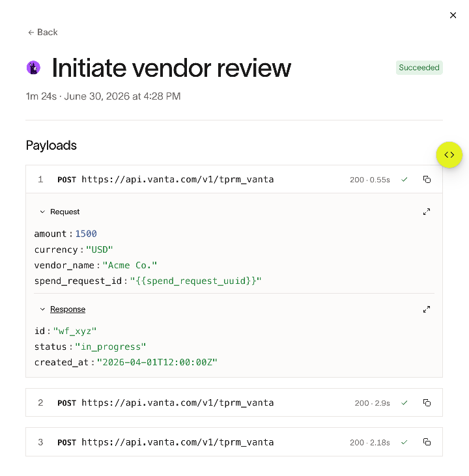Expand the Request section to fullscreen

427,212
